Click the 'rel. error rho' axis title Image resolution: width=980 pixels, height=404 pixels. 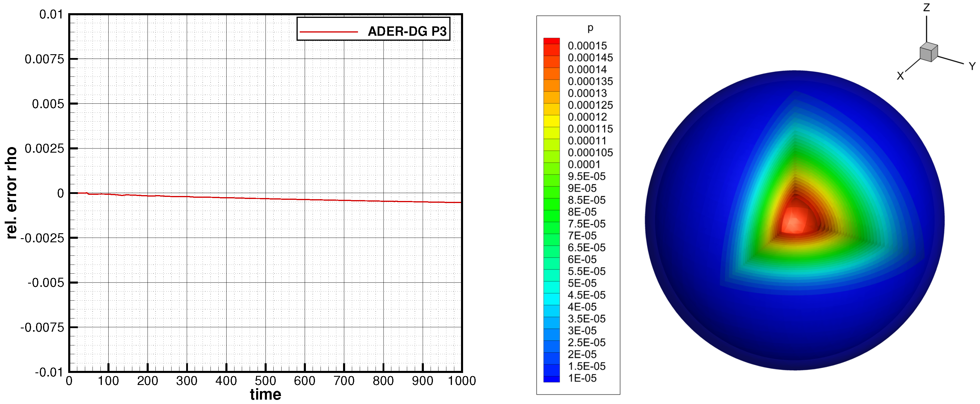tap(11, 193)
